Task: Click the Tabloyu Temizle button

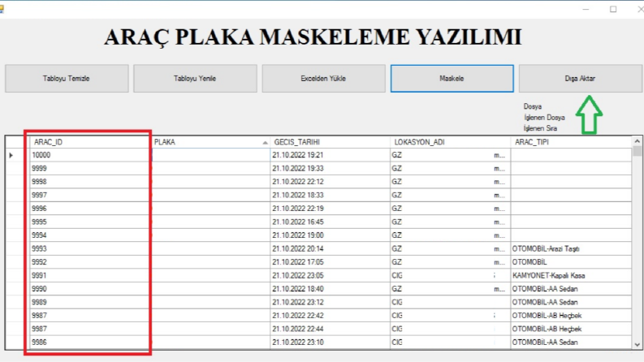Action: [67, 79]
